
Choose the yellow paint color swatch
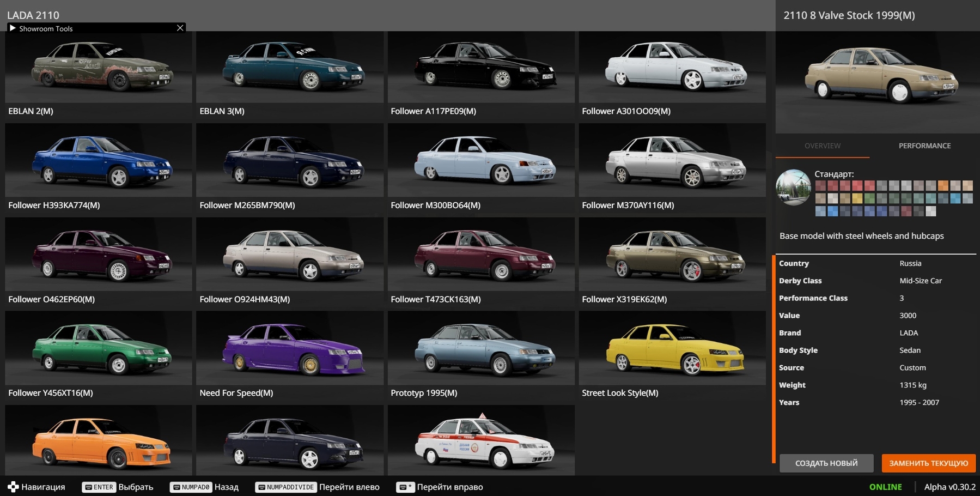857,198
